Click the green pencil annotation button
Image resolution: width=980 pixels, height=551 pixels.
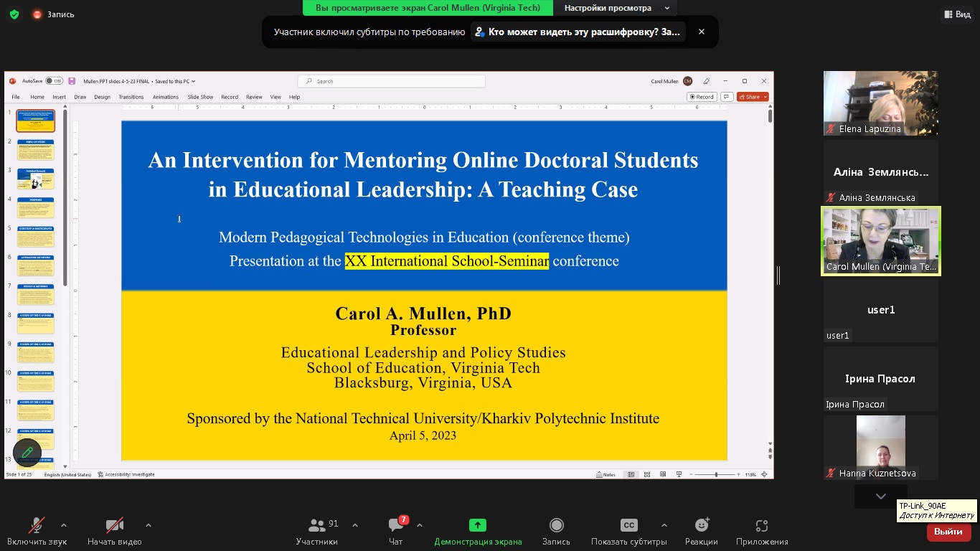(x=27, y=452)
